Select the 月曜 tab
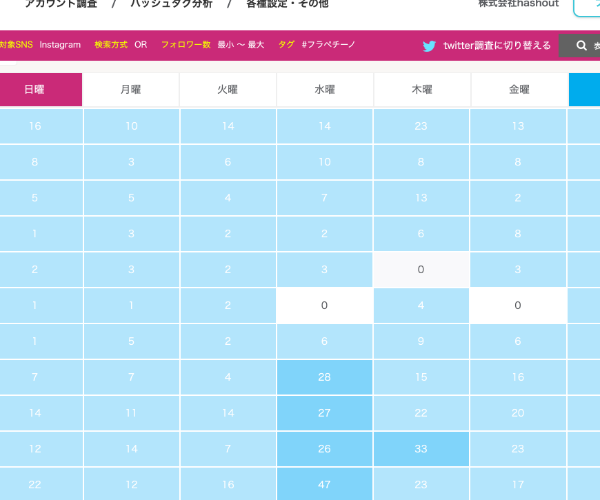The image size is (600, 500). point(130,90)
